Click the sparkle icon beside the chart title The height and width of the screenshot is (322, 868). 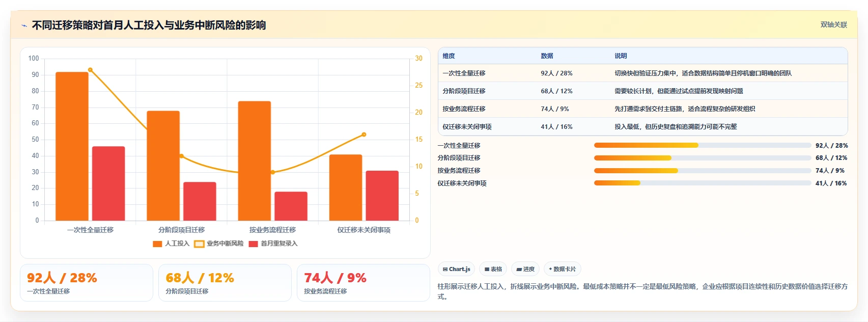pos(24,25)
